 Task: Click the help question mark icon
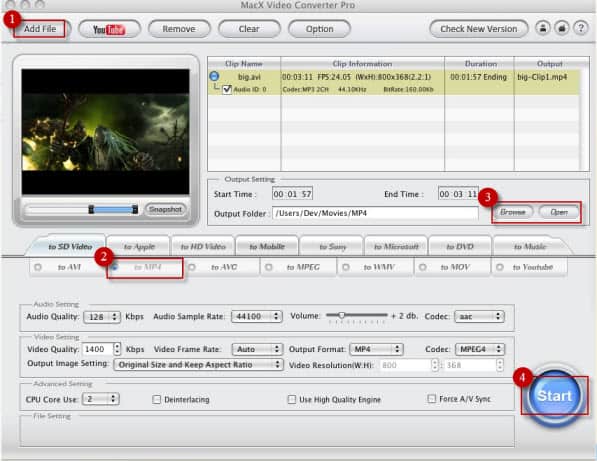tap(581, 28)
